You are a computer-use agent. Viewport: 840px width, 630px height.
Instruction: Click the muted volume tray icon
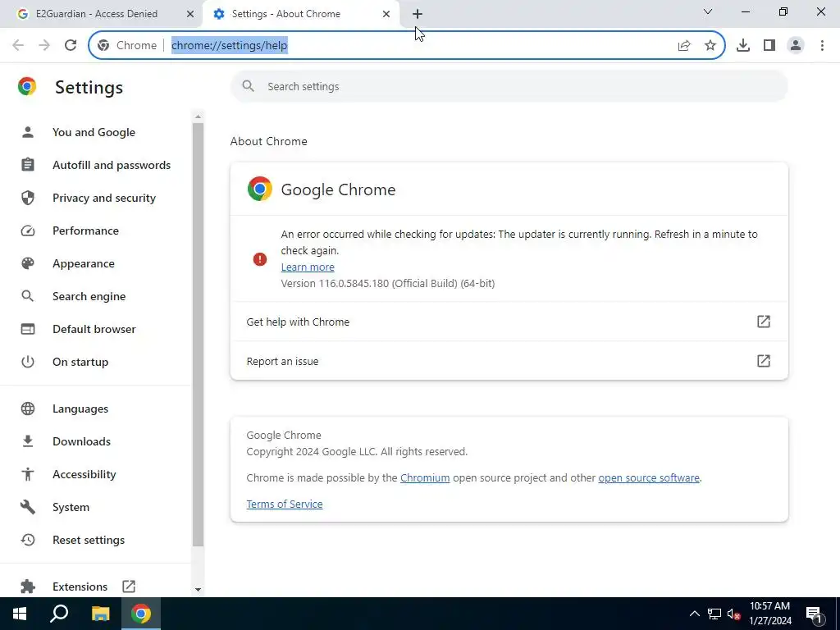(x=733, y=614)
